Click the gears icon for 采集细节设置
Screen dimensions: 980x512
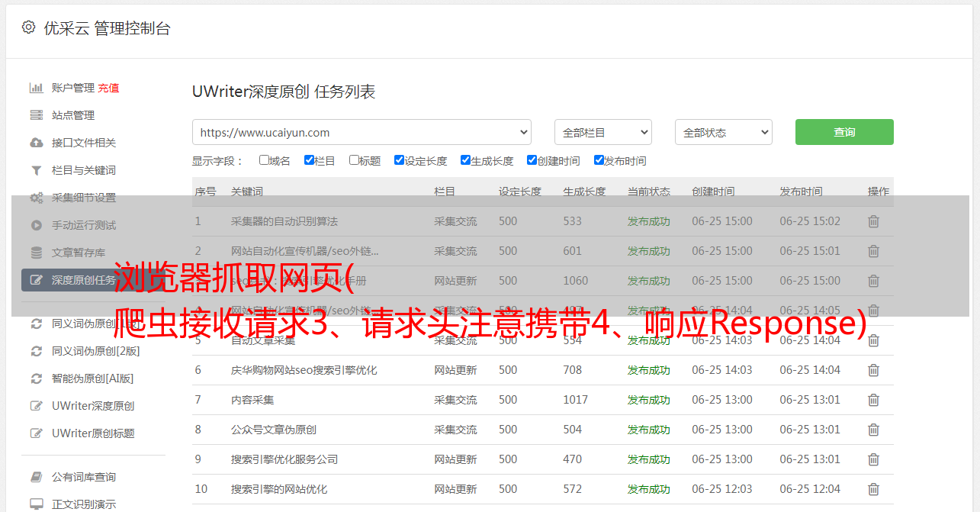pos(36,198)
